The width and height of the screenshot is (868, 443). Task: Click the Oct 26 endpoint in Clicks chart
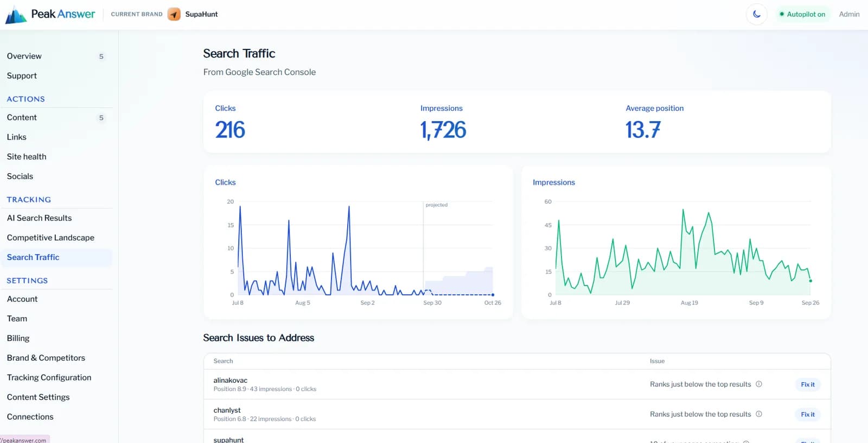click(x=493, y=295)
